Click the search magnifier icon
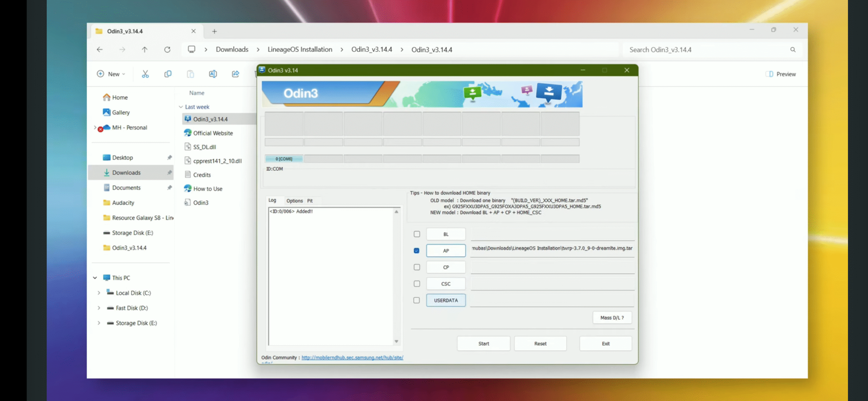Viewport: 868px width, 401px height. point(793,50)
